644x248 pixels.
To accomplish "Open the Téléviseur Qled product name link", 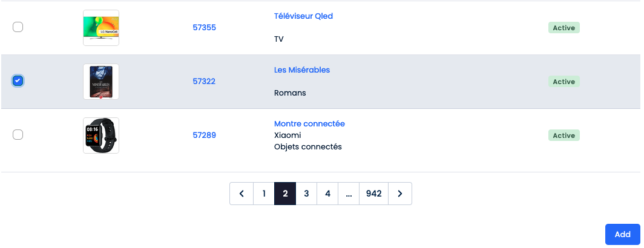I will (303, 16).
